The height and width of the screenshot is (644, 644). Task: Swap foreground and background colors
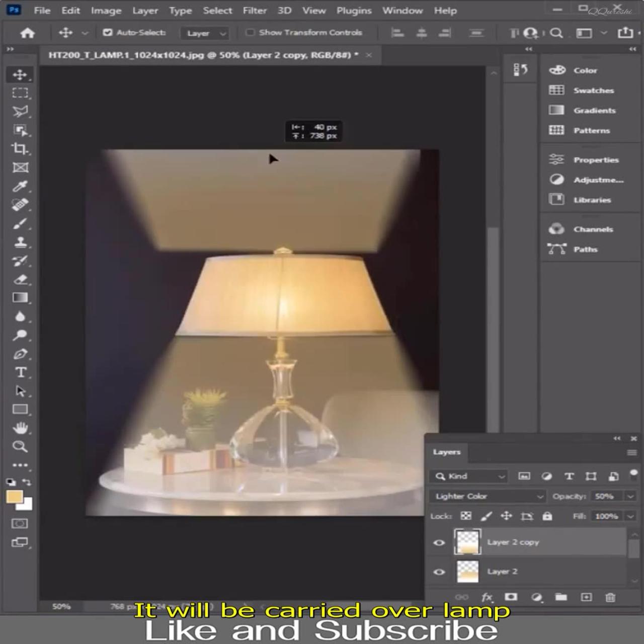27,482
